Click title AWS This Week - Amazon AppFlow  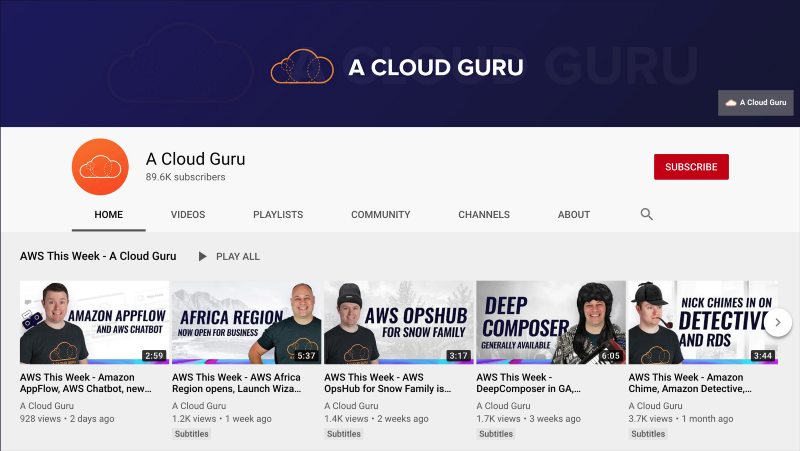pyautogui.click(x=86, y=383)
